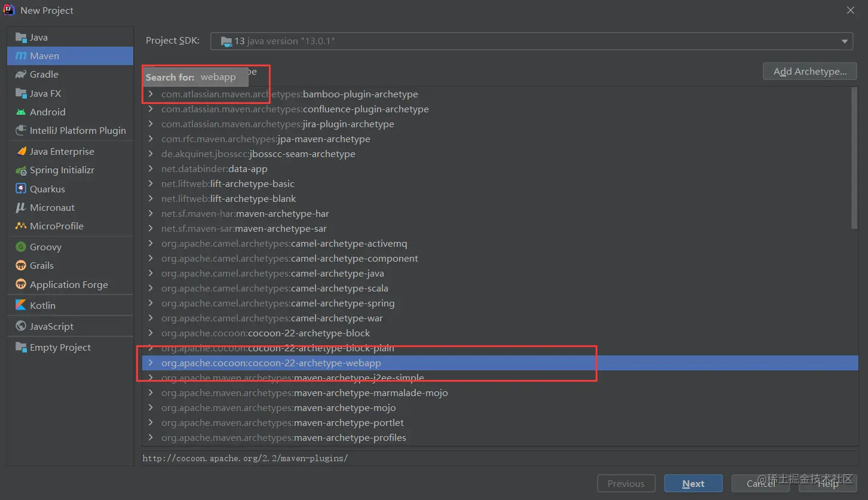Select cocoon-22-archetype-block-plain row
Screen dimensions: 868x500
499,348
